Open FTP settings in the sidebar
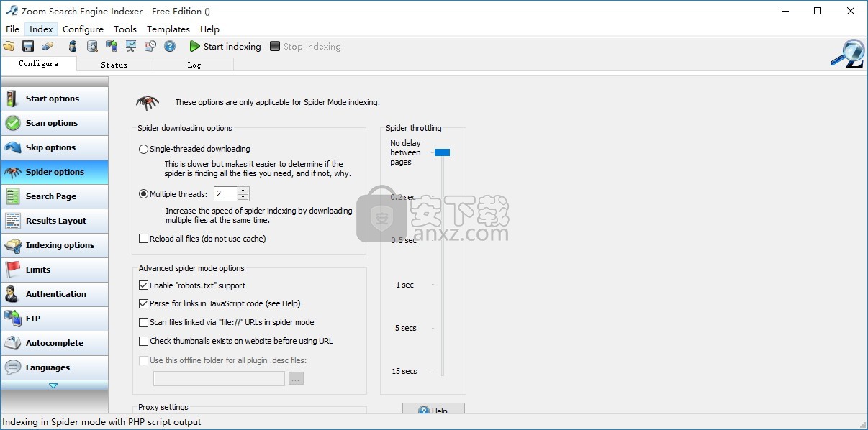 click(55, 319)
